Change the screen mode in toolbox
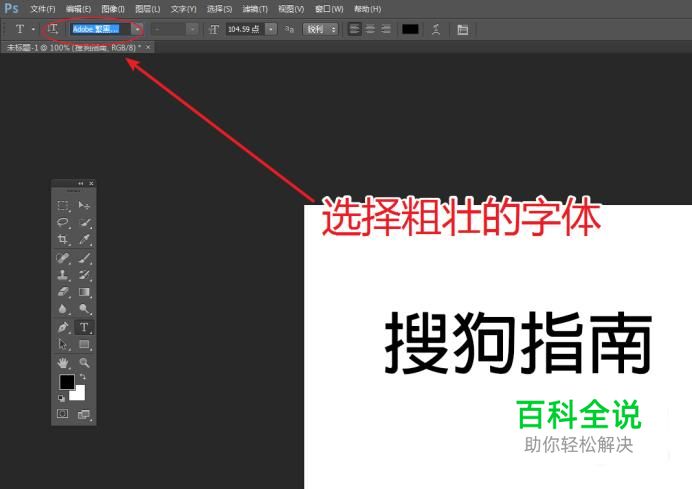The height and width of the screenshot is (489, 692). click(x=84, y=414)
